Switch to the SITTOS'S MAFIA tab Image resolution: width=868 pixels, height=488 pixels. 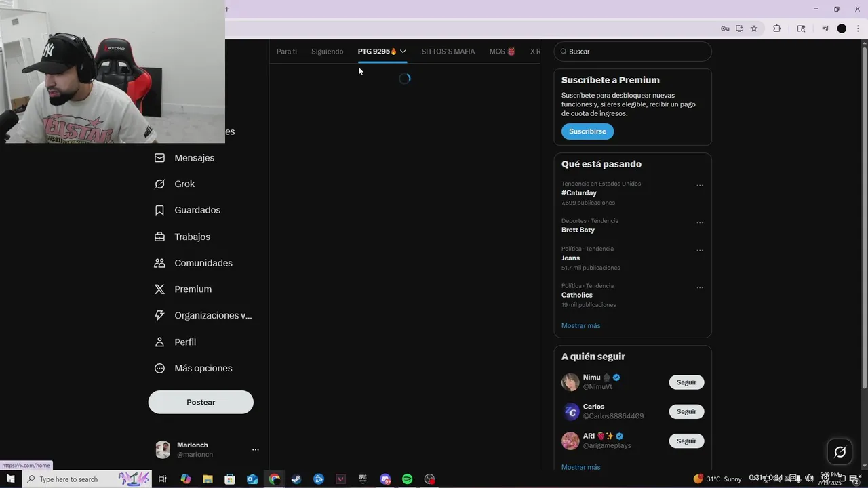448,52
